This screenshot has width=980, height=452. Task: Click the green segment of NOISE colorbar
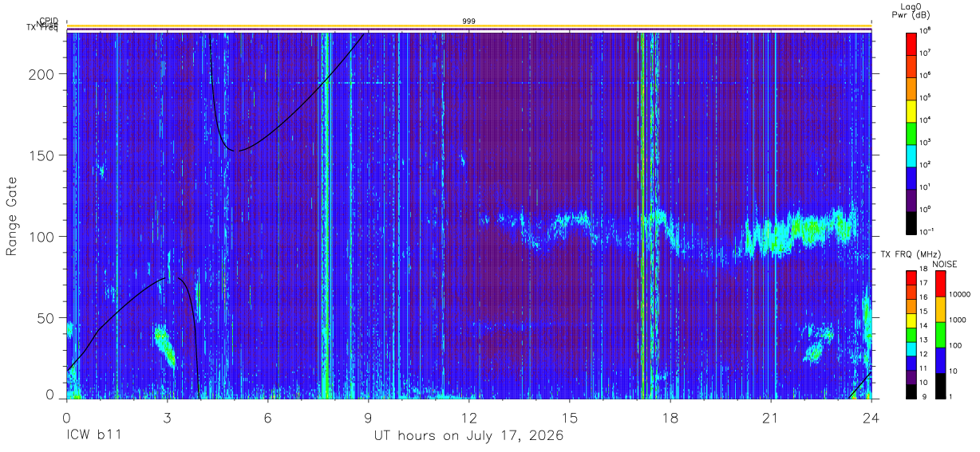coord(941,335)
